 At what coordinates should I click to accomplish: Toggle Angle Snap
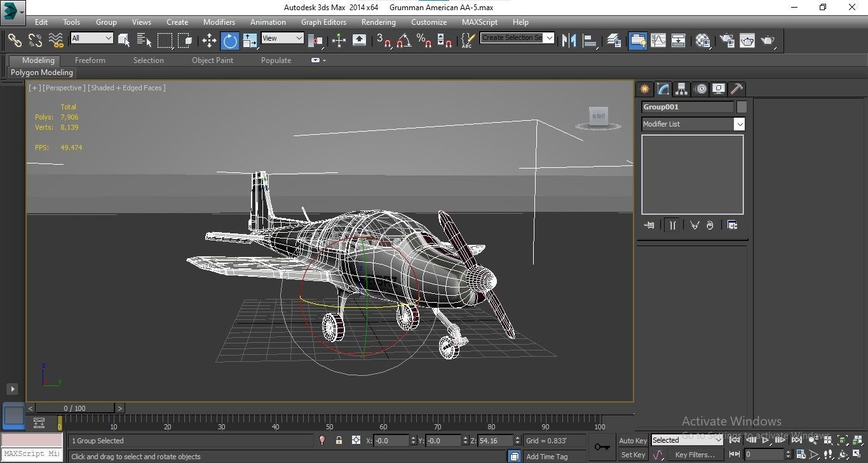coord(403,41)
